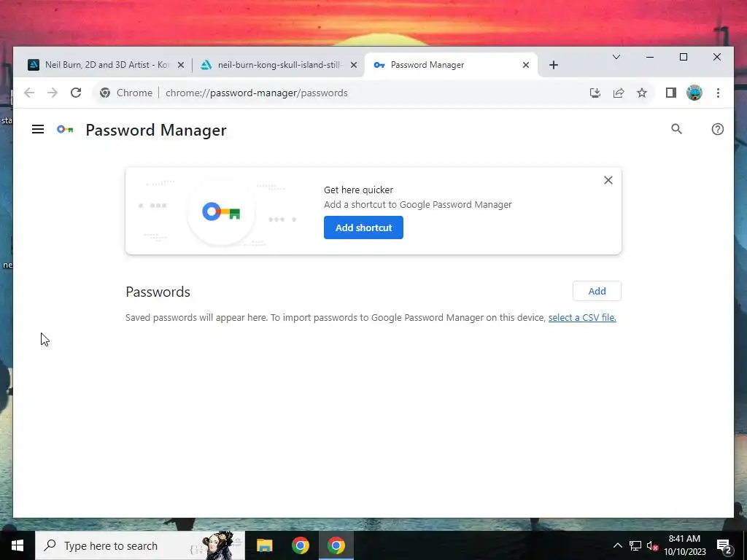Click the Password Manager key logo
Image resolution: width=747 pixels, height=560 pixels.
pyautogui.click(x=65, y=129)
